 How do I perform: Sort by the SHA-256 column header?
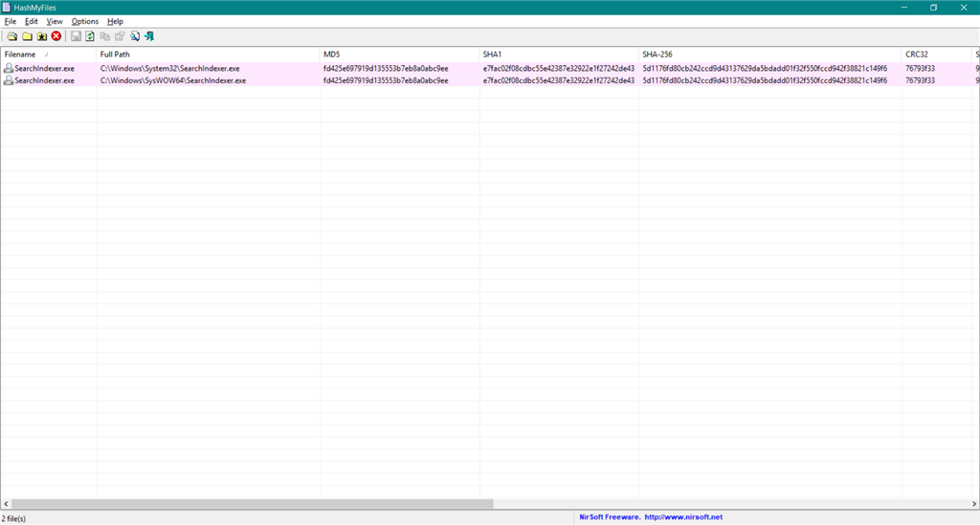pos(770,55)
